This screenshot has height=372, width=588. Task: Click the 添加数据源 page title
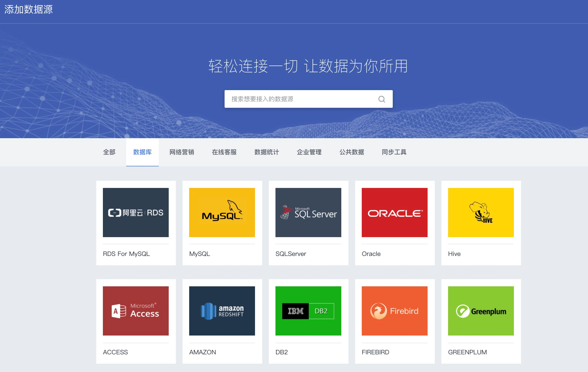(x=28, y=9)
